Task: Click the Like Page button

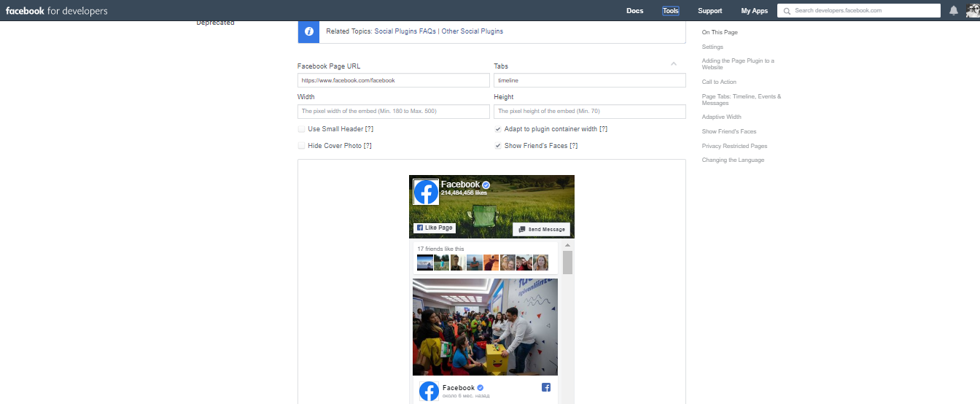Action: [x=435, y=228]
